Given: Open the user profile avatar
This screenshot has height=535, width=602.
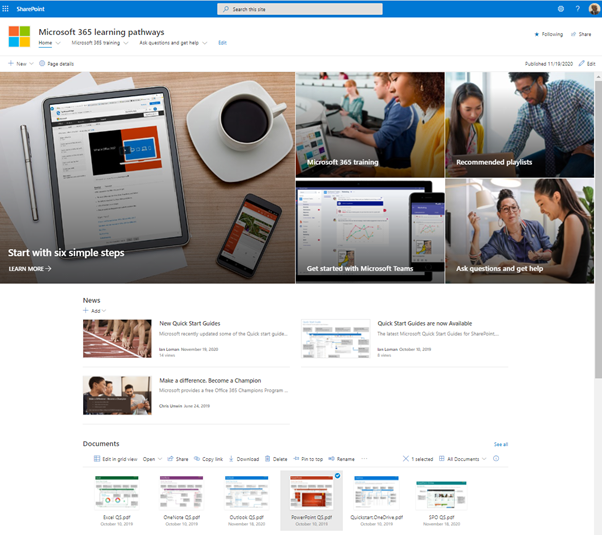Looking at the screenshot, I should click(x=594, y=8).
